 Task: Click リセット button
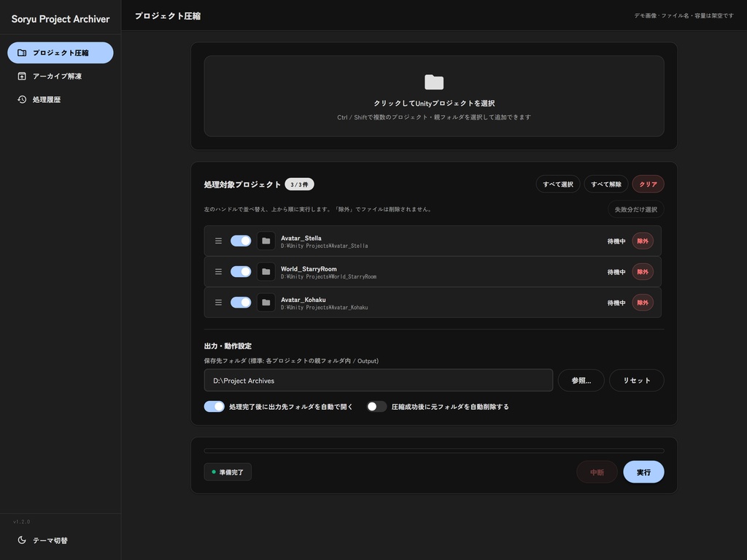pyautogui.click(x=636, y=381)
